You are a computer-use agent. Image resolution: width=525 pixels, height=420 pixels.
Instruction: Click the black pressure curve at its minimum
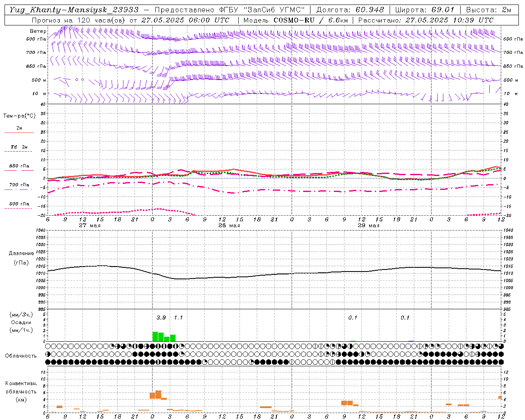click(180, 279)
